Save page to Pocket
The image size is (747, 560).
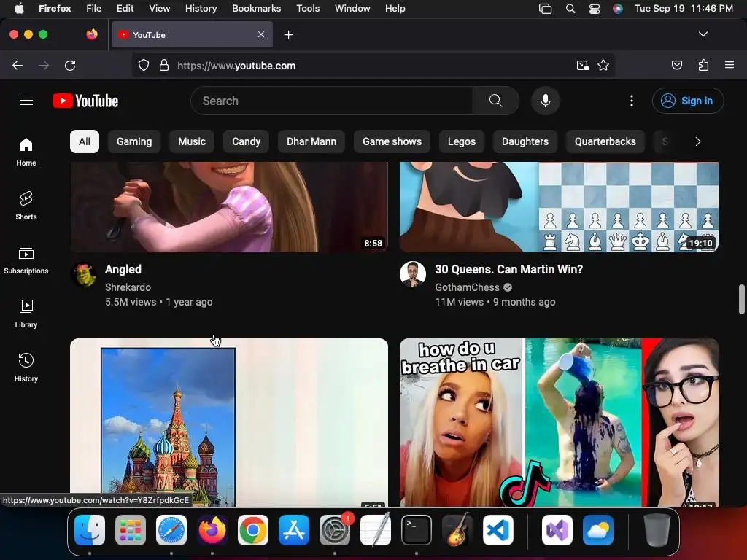(x=676, y=65)
